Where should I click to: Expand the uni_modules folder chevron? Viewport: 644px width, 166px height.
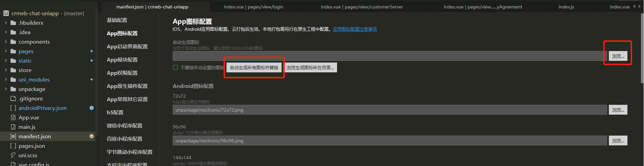point(6,79)
